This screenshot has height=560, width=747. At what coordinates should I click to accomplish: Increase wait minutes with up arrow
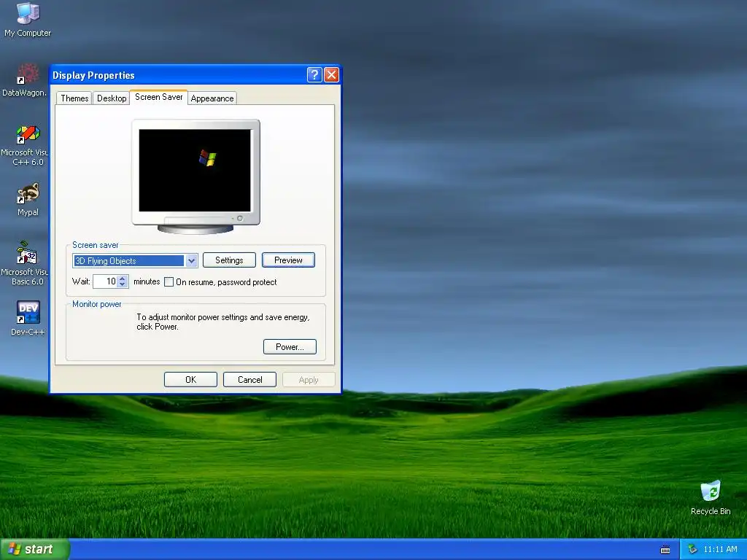point(123,278)
